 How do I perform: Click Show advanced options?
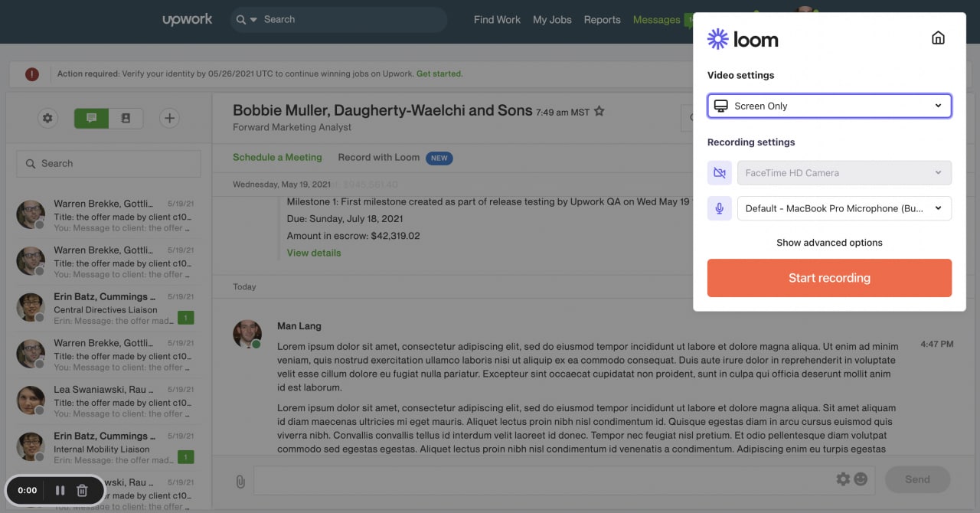[829, 243]
